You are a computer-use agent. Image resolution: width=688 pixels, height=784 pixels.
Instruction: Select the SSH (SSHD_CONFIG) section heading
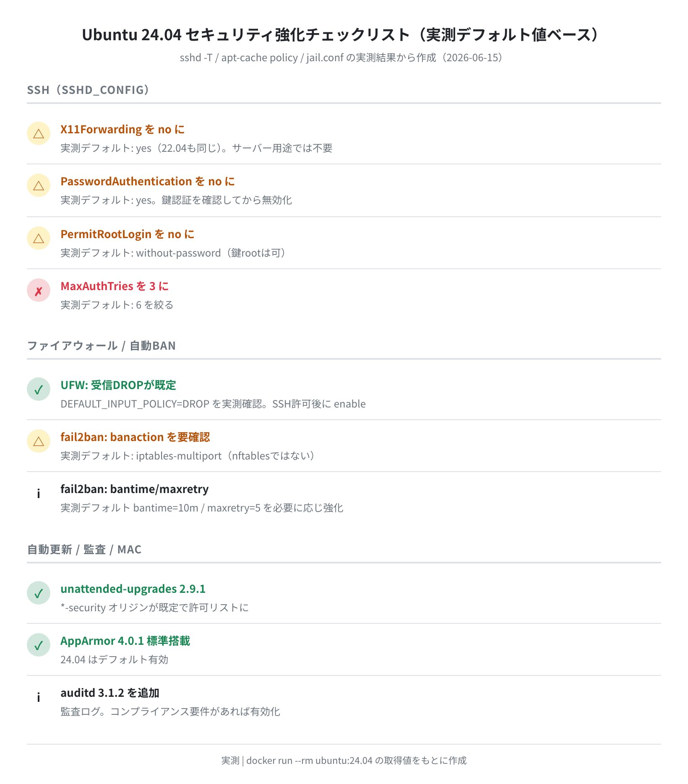coord(88,90)
